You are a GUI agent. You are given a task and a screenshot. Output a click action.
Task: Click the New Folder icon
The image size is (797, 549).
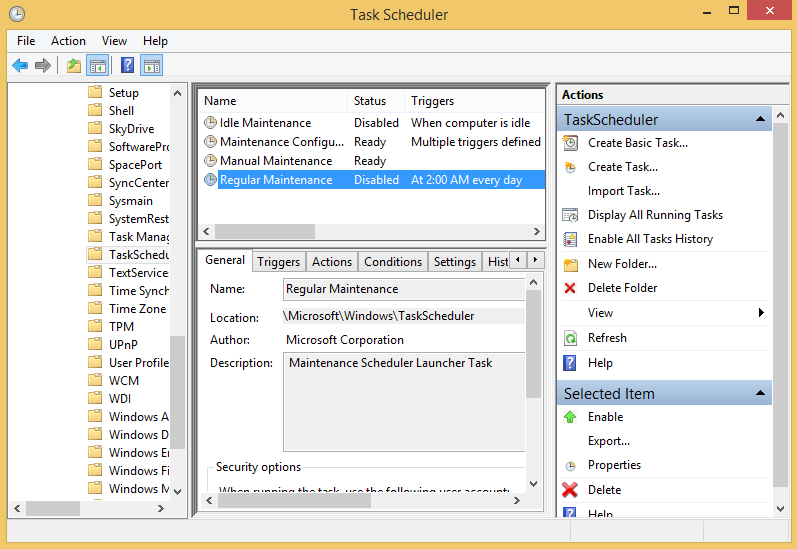point(571,264)
